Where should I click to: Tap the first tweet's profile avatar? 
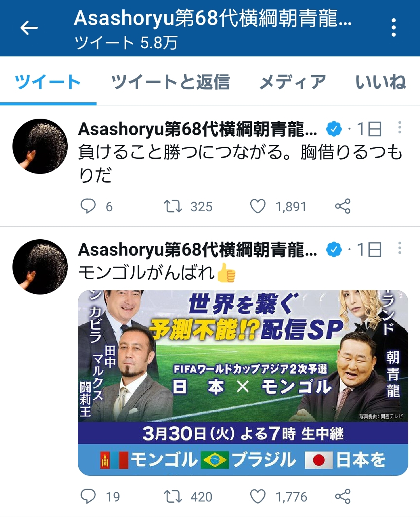coord(40,146)
